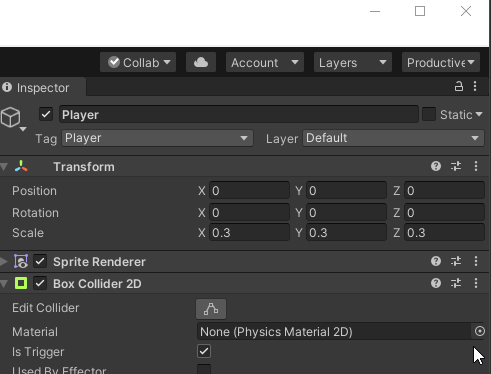Viewport: 491px width, 374px height.
Task: Click the Is Trigger label
Action: [38, 352]
